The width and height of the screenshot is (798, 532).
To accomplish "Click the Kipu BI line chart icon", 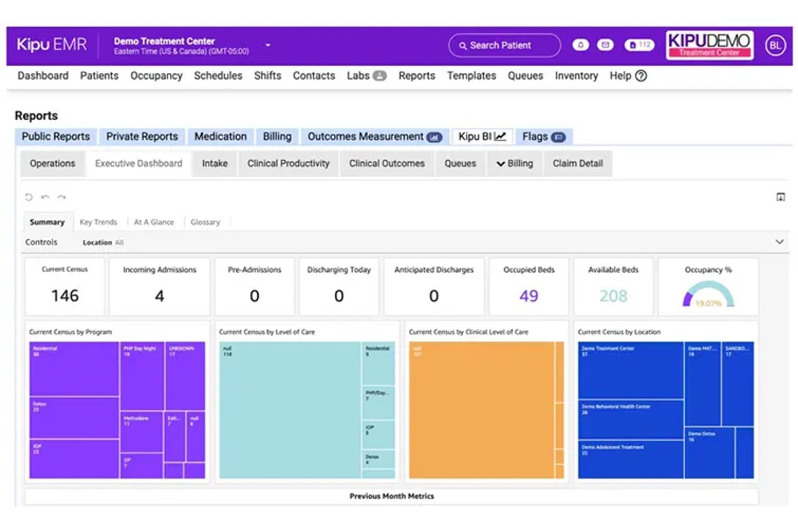I will coord(500,136).
